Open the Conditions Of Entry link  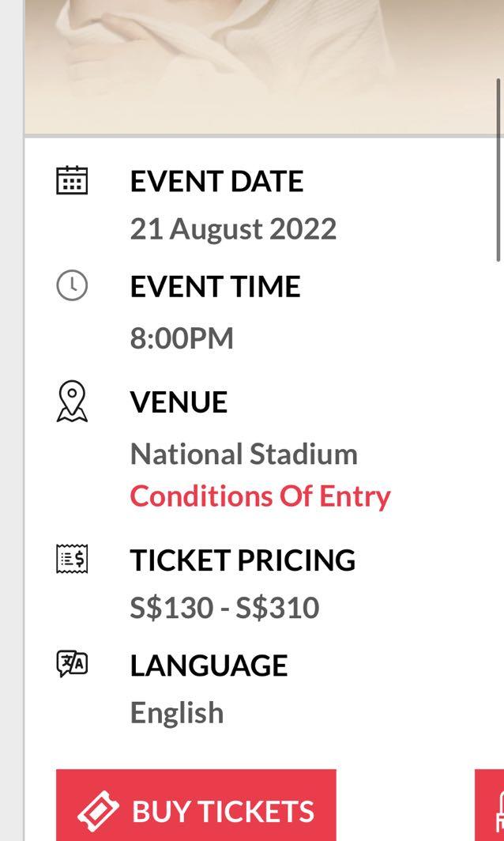point(261,496)
